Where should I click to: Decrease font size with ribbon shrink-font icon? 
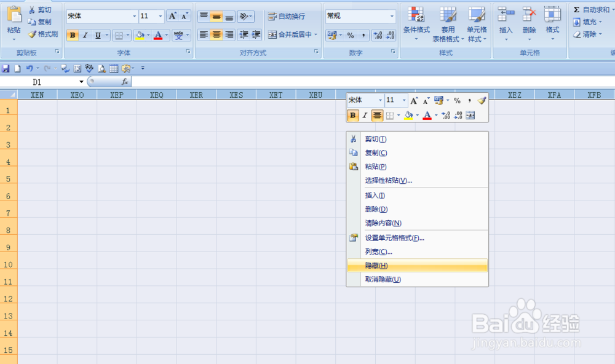pos(184,16)
